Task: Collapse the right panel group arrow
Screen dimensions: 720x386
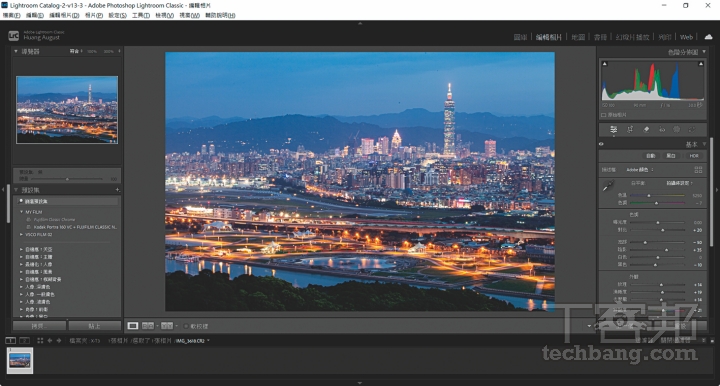Action: click(x=717, y=189)
